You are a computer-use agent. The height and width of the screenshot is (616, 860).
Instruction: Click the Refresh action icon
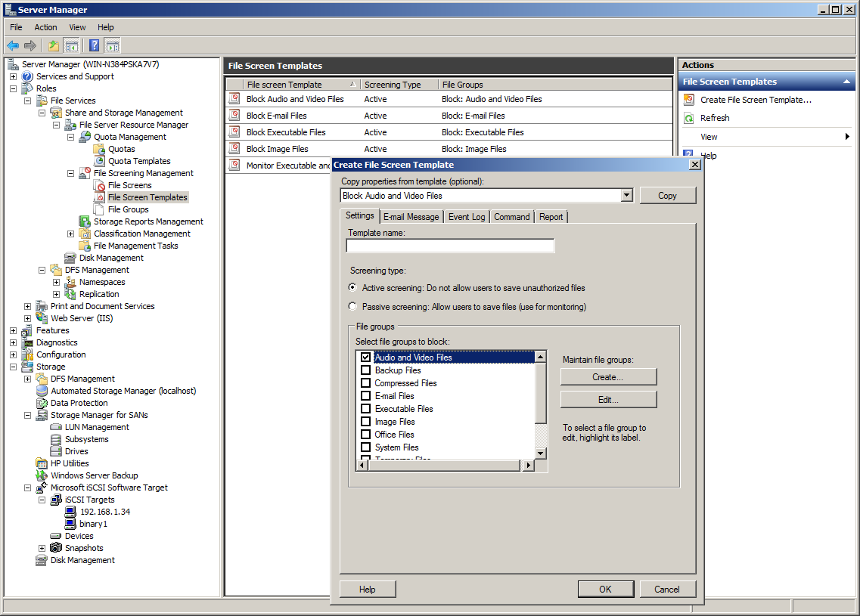(x=689, y=118)
